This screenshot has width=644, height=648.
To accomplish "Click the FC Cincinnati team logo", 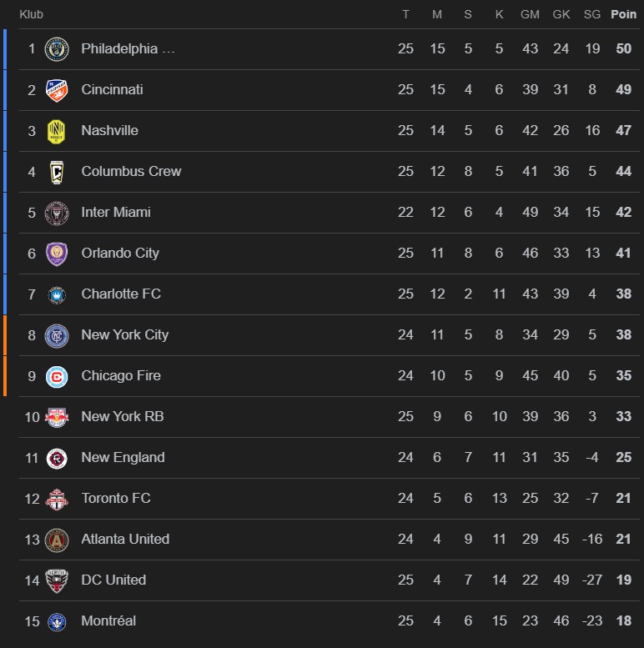I will coord(57,90).
